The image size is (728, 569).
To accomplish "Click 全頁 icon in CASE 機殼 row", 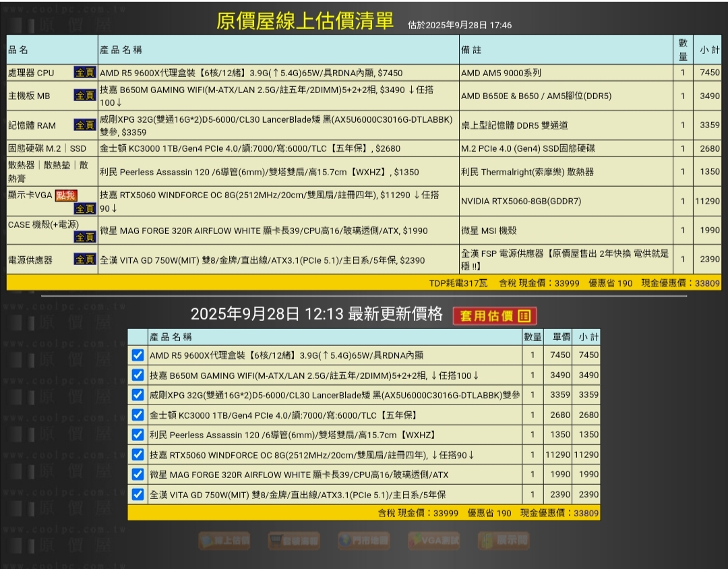I will tap(85, 237).
